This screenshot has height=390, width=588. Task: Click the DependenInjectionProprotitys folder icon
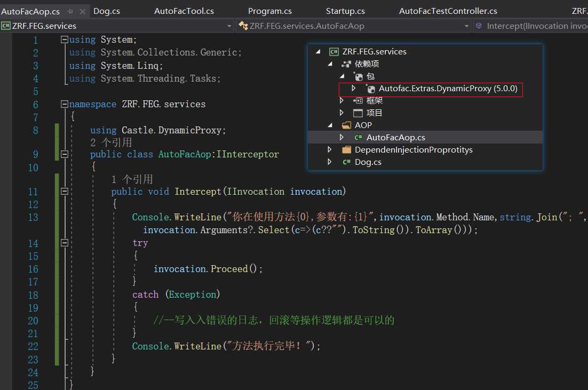pos(346,150)
